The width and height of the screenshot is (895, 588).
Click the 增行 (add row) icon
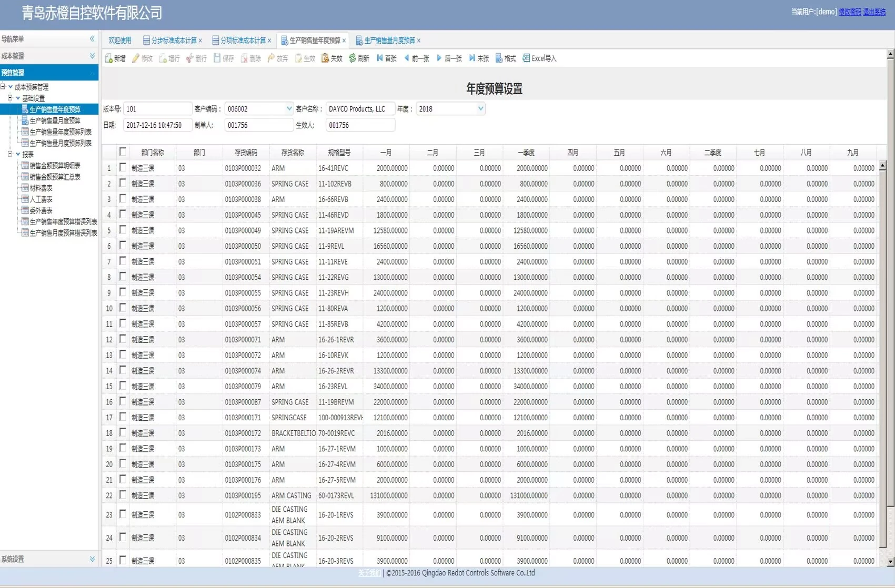coord(163,58)
